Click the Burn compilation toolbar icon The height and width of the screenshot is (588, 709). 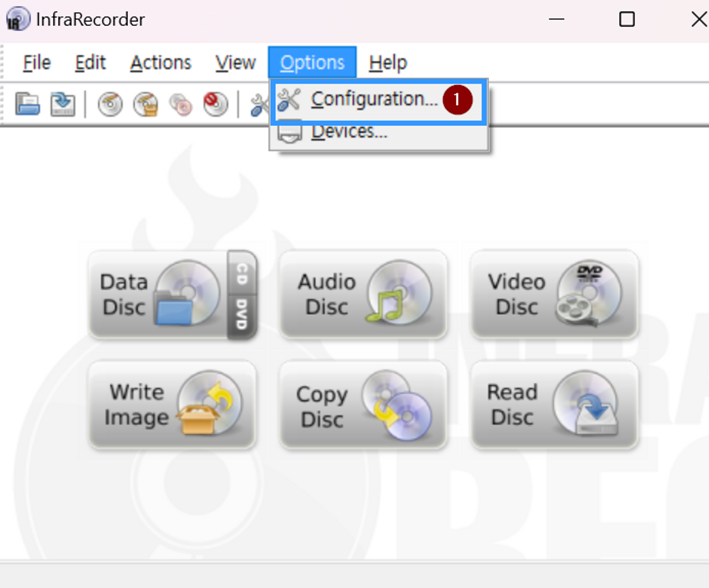click(110, 104)
